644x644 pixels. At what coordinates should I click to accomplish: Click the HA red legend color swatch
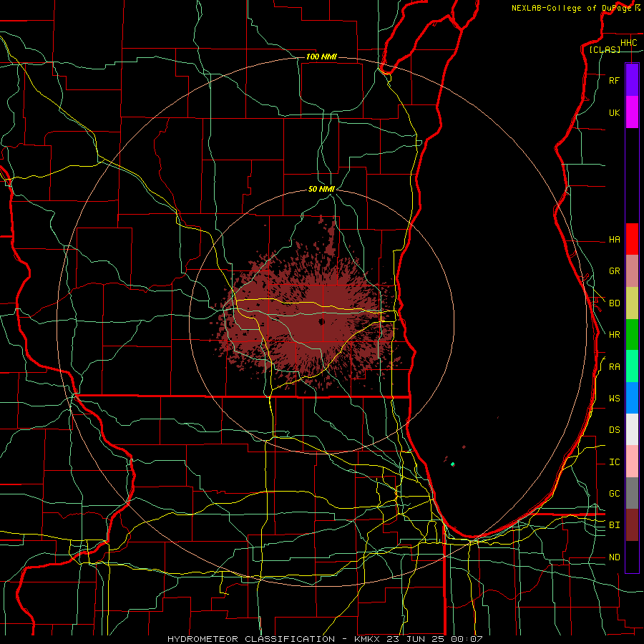pyautogui.click(x=632, y=239)
